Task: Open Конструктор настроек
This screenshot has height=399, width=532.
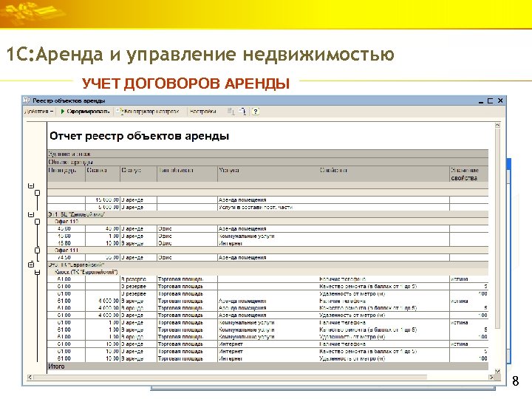Action: pyautogui.click(x=151, y=112)
